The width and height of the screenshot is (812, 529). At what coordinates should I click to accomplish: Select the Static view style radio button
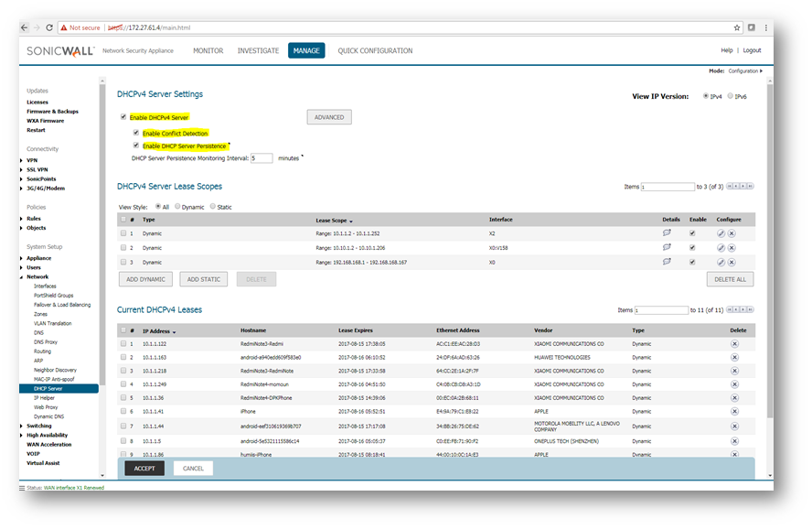214,207
